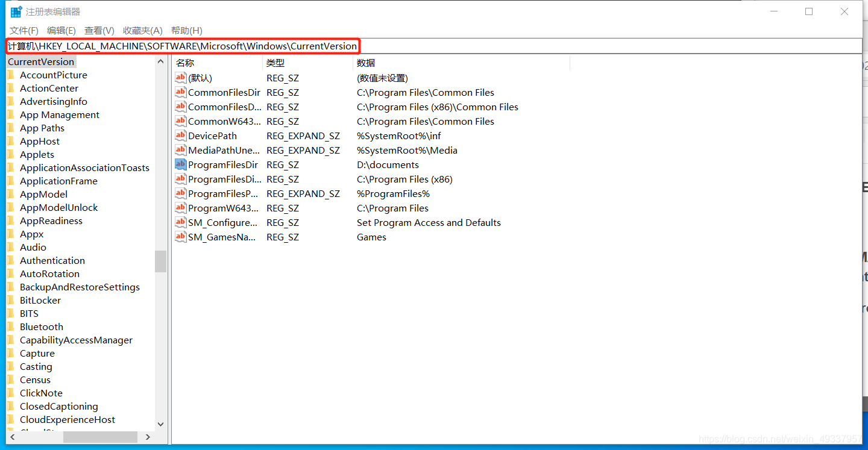Click the string icon of CommonFilesDir value
The width and height of the screenshot is (868, 450).
[180, 92]
